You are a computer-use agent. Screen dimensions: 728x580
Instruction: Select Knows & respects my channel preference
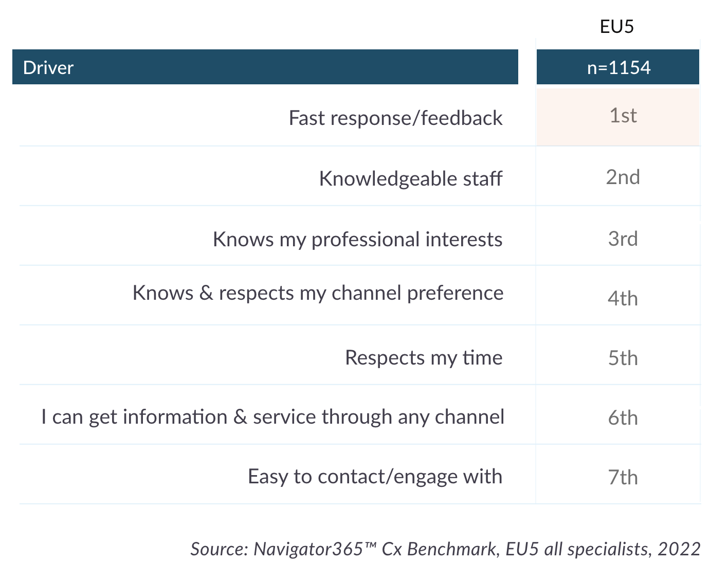pyautogui.click(x=318, y=293)
